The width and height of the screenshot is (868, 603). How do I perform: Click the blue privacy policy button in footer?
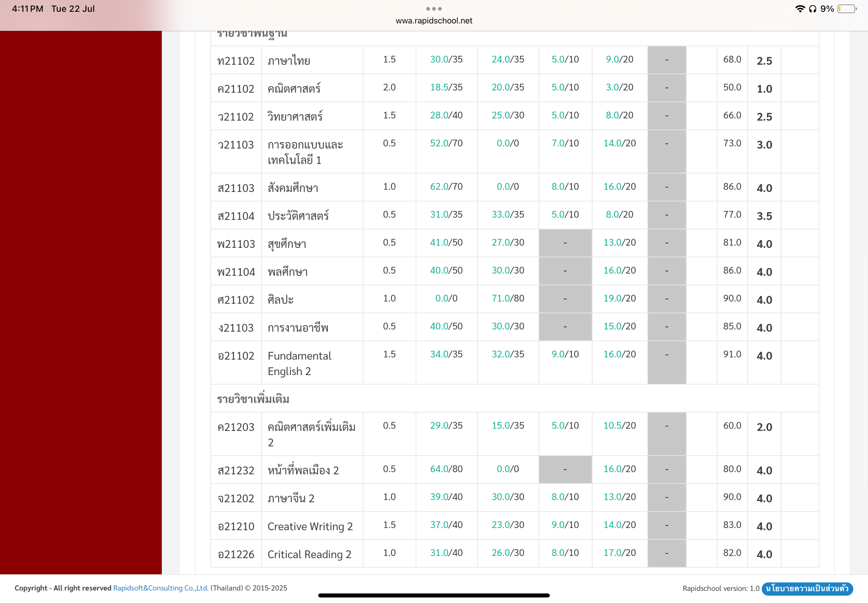tap(807, 589)
